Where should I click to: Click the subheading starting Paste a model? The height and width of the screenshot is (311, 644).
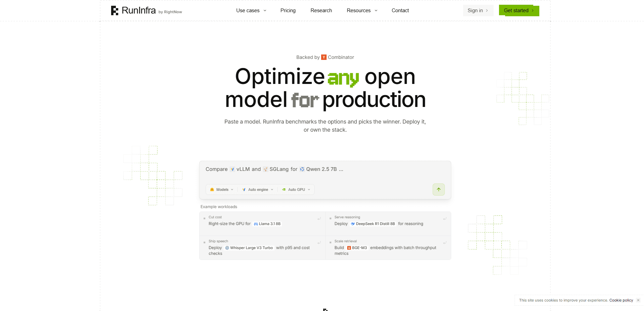325,126
